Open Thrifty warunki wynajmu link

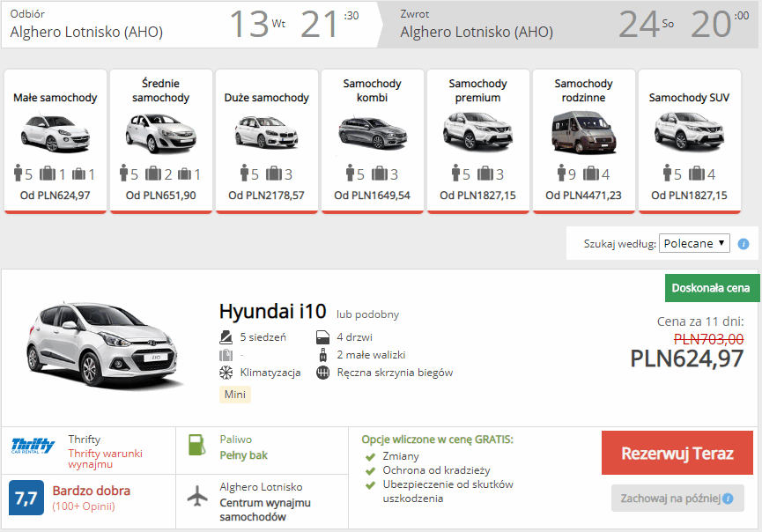click(105, 459)
